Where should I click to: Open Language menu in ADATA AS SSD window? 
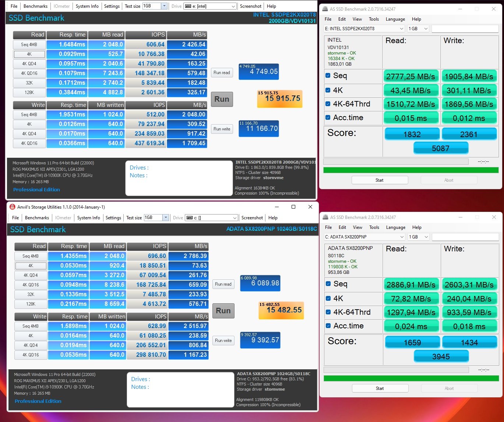pos(396,227)
